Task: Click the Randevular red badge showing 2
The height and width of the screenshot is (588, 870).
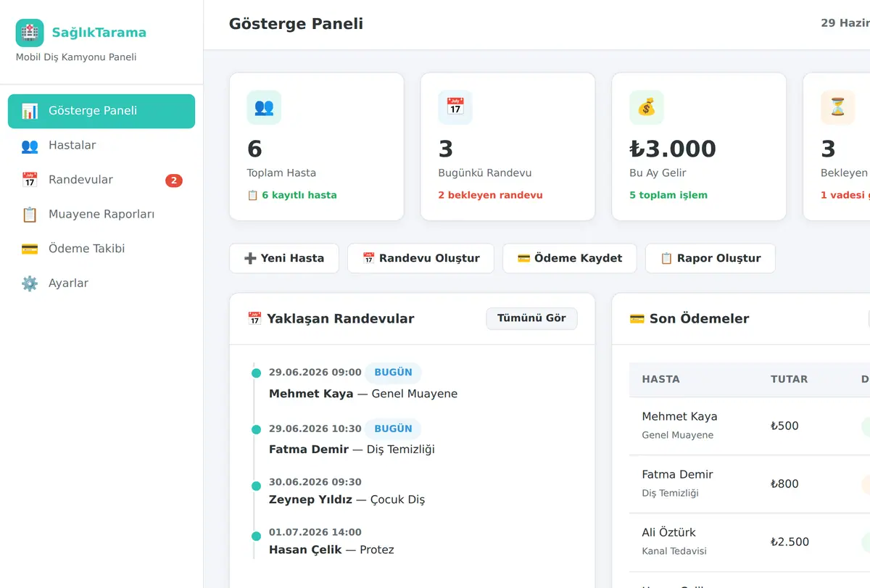Action: pos(174,181)
